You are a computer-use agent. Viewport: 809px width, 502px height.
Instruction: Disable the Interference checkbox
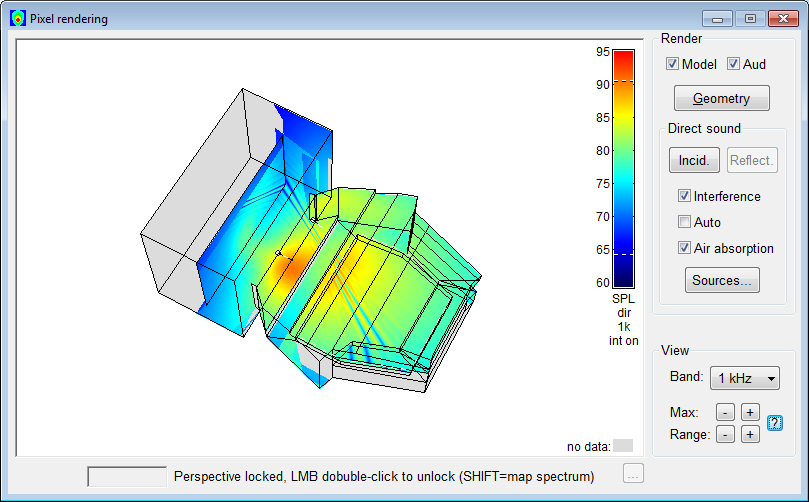tap(685, 196)
